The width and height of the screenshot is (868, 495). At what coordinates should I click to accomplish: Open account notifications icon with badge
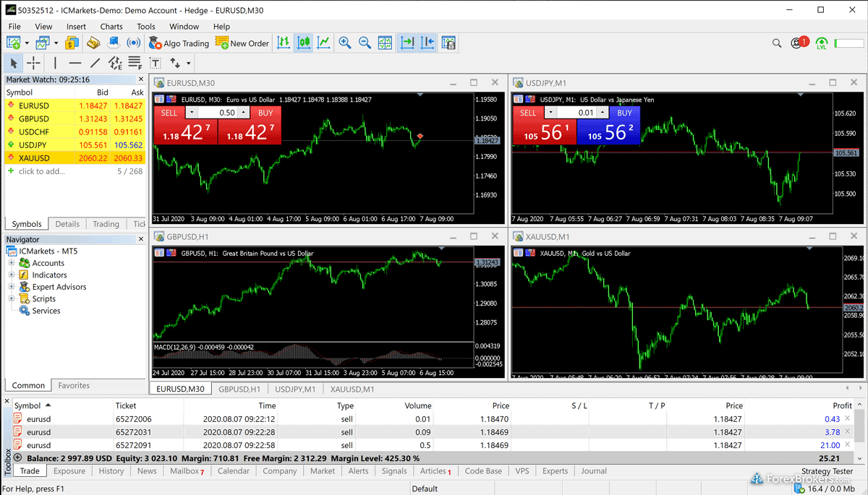coord(799,43)
